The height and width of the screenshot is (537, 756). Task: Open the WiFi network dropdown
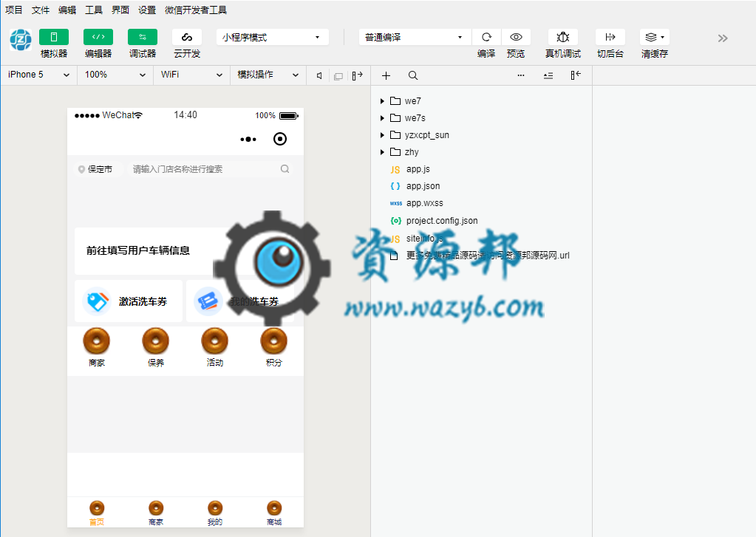click(191, 75)
